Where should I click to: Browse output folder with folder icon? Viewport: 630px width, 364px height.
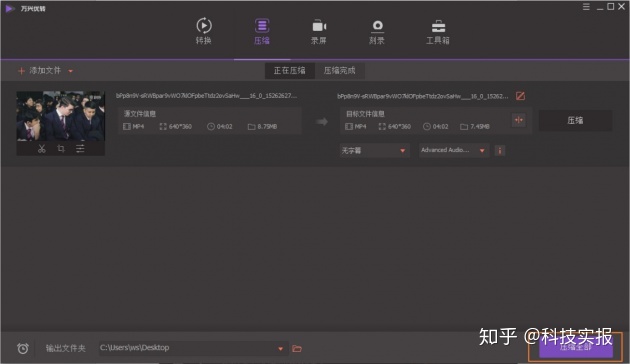[297, 348]
